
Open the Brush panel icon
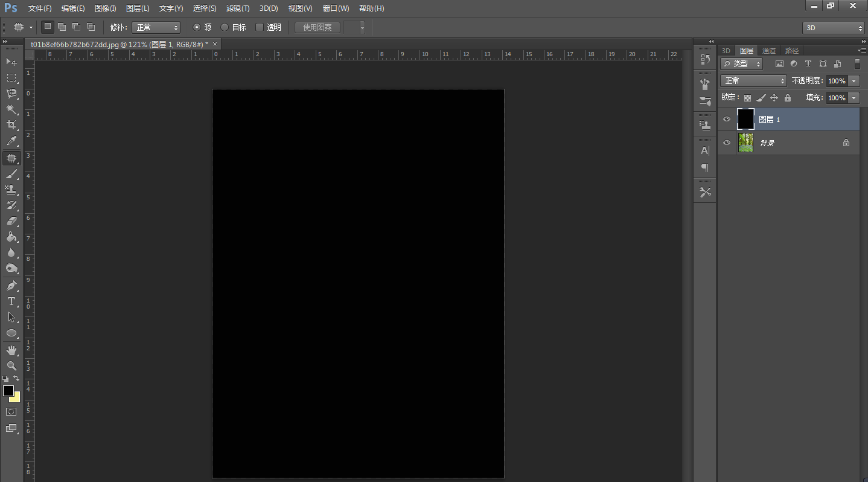[x=704, y=101]
